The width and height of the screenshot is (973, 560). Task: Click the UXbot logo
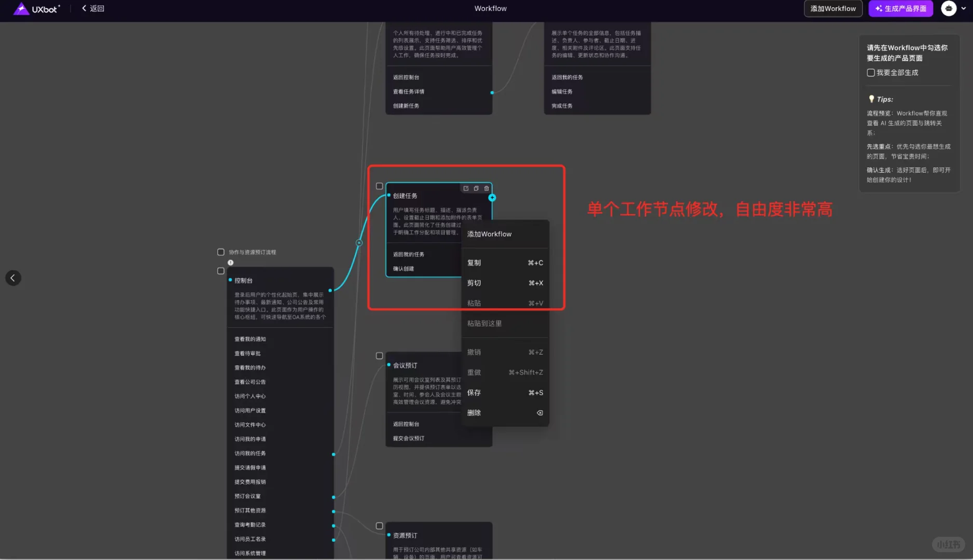tap(36, 9)
